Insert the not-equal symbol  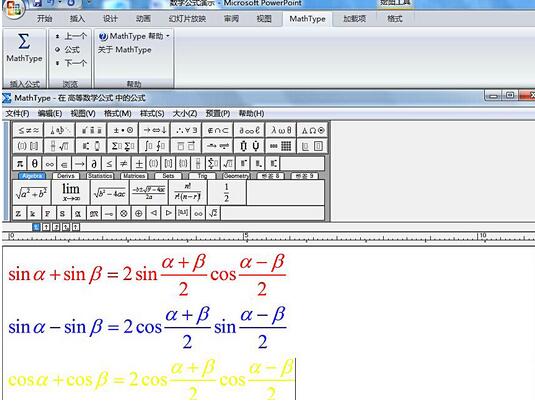click(x=124, y=164)
